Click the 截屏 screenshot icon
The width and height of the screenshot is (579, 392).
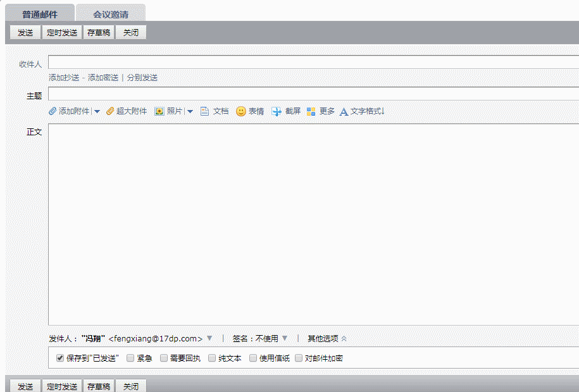277,111
